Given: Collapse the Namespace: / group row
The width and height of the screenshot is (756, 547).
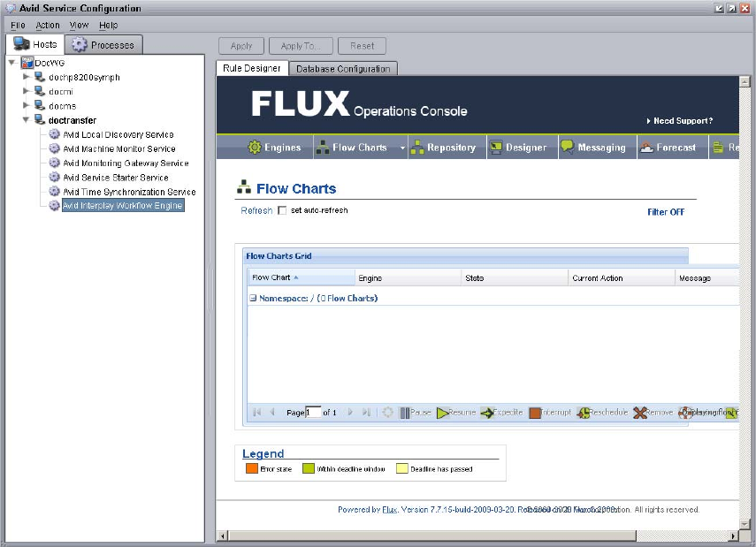Looking at the screenshot, I should tap(253, 299).
